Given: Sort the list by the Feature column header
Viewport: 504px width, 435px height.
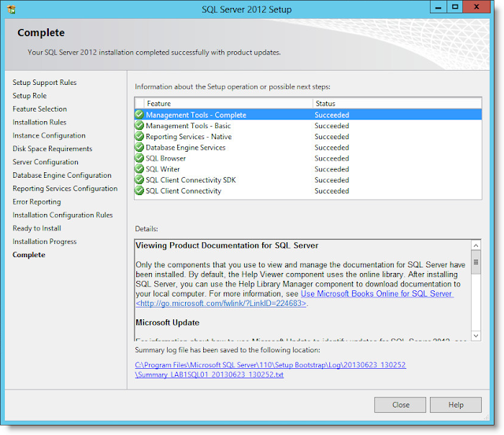Looking at the screenshot, I should pyautogui.click(x=228, y=103).
